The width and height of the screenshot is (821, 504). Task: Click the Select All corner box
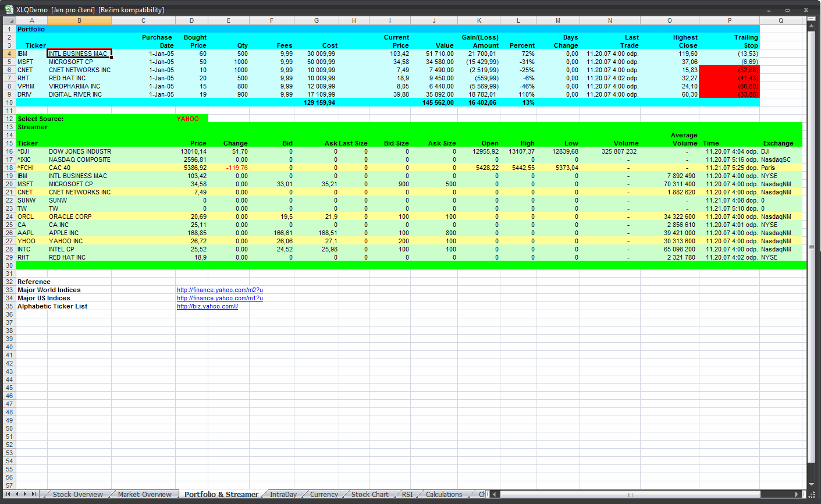[9, 20]
